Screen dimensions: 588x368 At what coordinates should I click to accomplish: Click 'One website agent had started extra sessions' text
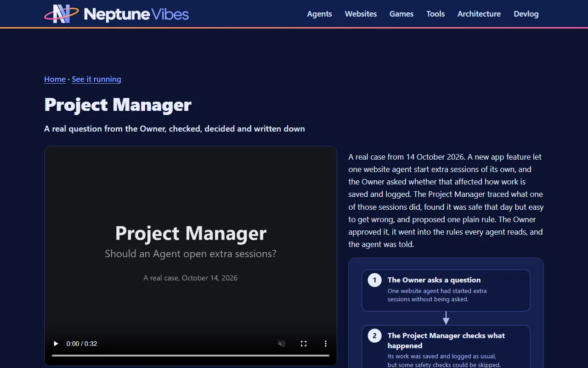[437, 295]
